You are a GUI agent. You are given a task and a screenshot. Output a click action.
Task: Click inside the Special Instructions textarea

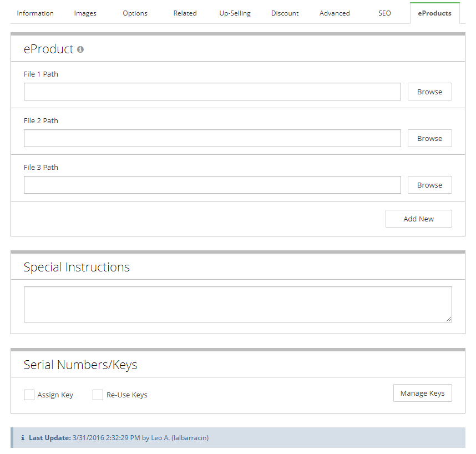click(237, 304)
